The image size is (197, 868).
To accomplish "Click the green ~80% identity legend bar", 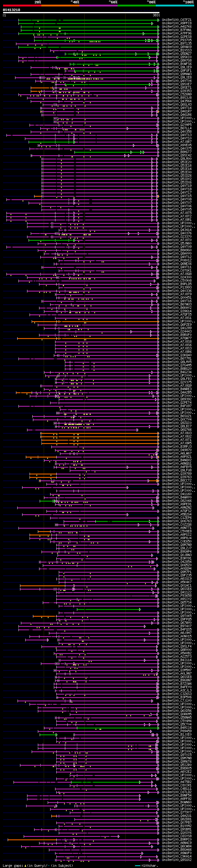I will tap(137, 6).
